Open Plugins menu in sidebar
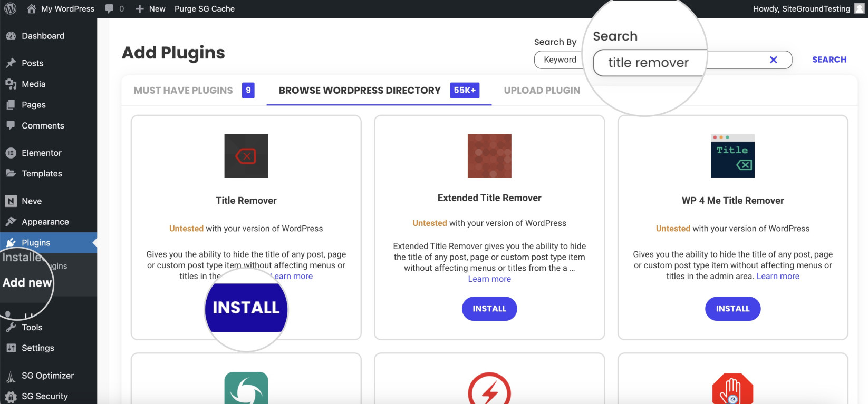The height and width of the screenshot is (404, 868). pyautogui.click(x=49, y=243)
